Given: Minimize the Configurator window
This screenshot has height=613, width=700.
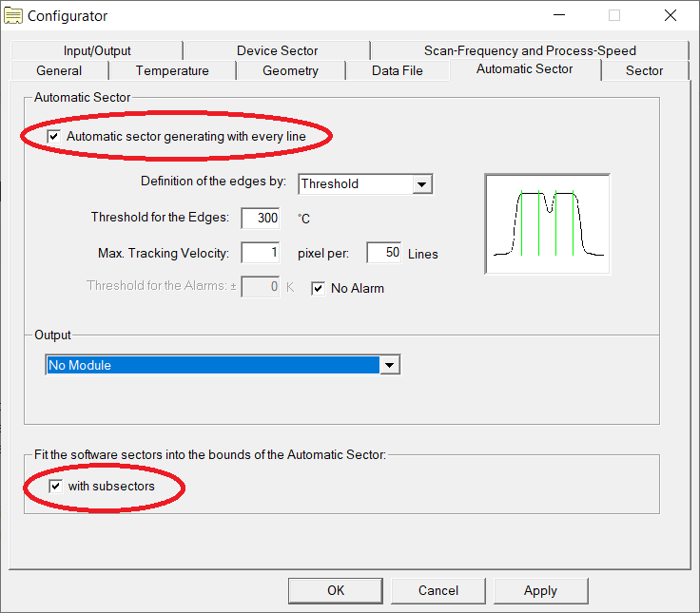Looking at the screenshot, I should point(559,15).
